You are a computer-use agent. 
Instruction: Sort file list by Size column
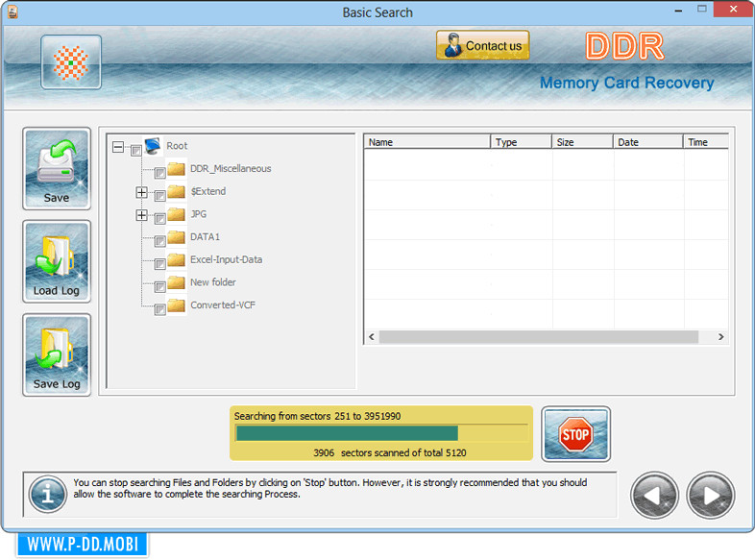583,142
